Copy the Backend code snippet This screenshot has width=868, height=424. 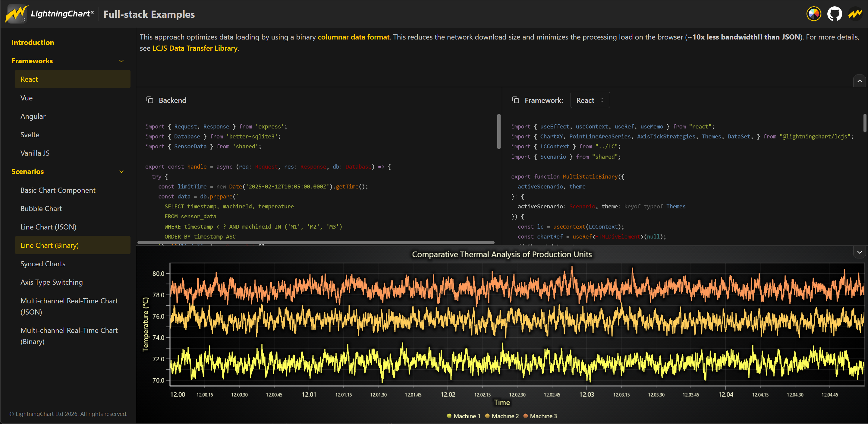point(149,100)
